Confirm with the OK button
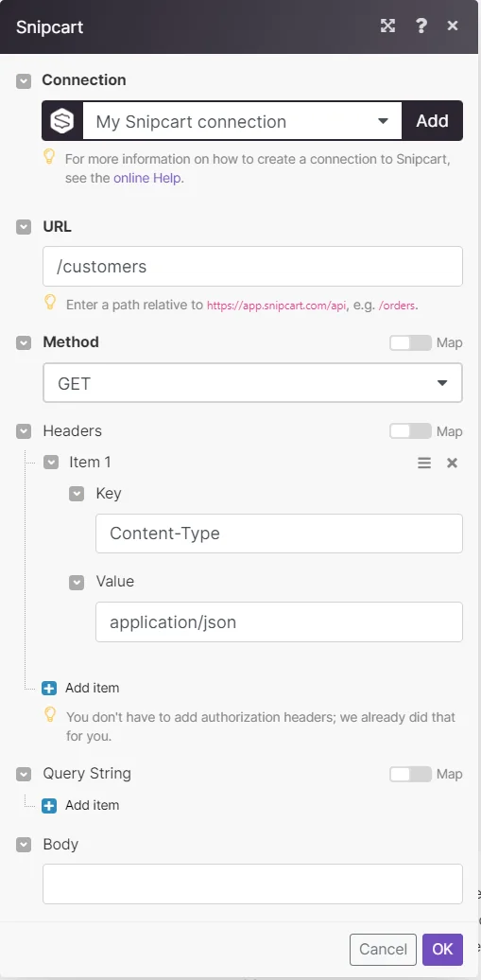The height and width of the screenshot is (980, 481). click(x=442, y=950)
